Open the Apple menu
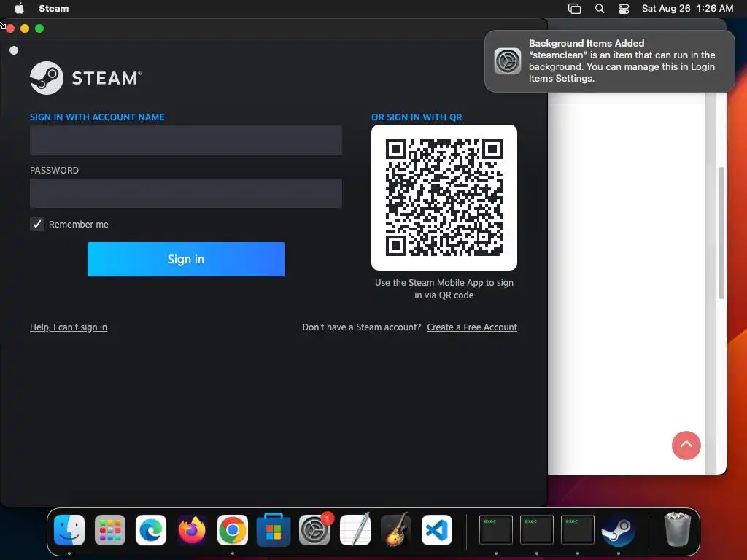The height and width of the screenshot is (560, 747). point(19,8)
